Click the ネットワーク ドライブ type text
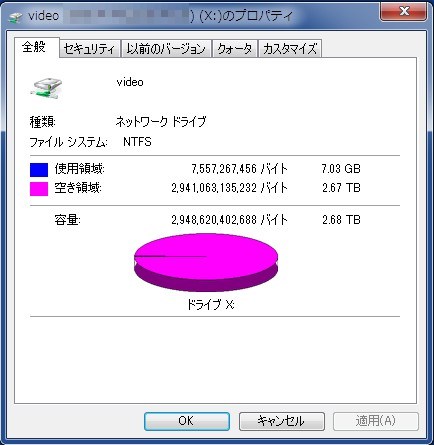 tap(161, 122)
